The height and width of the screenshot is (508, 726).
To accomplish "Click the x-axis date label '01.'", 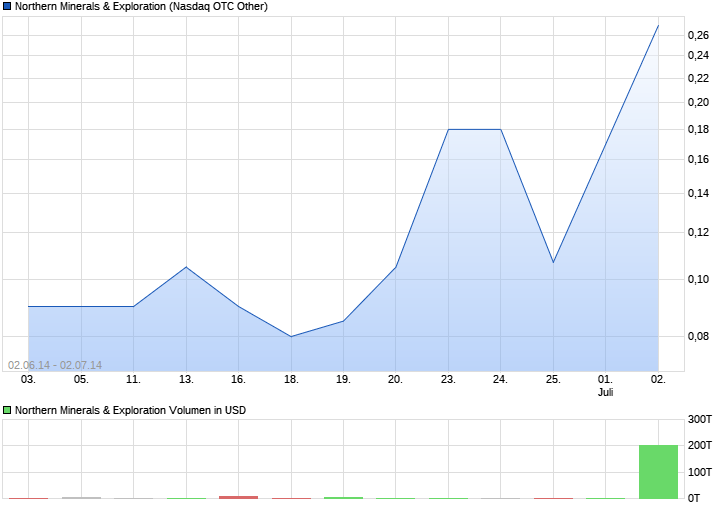I will pos(605,380).
